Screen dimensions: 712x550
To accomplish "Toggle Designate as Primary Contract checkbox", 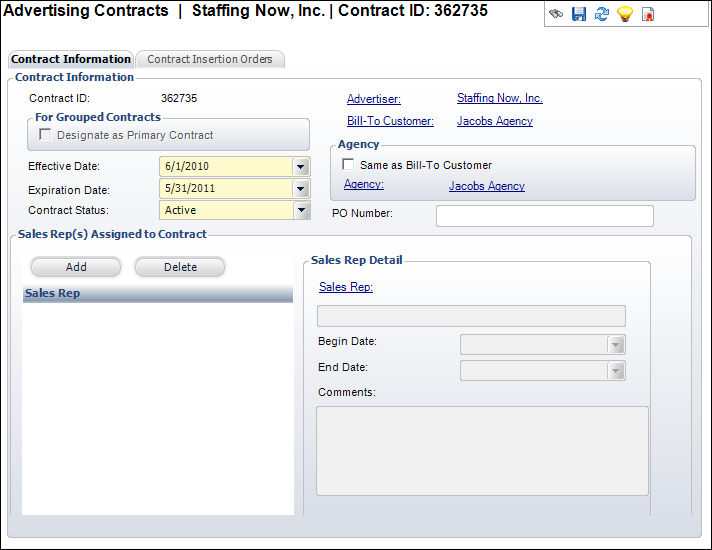I will [x=46, y=135].
